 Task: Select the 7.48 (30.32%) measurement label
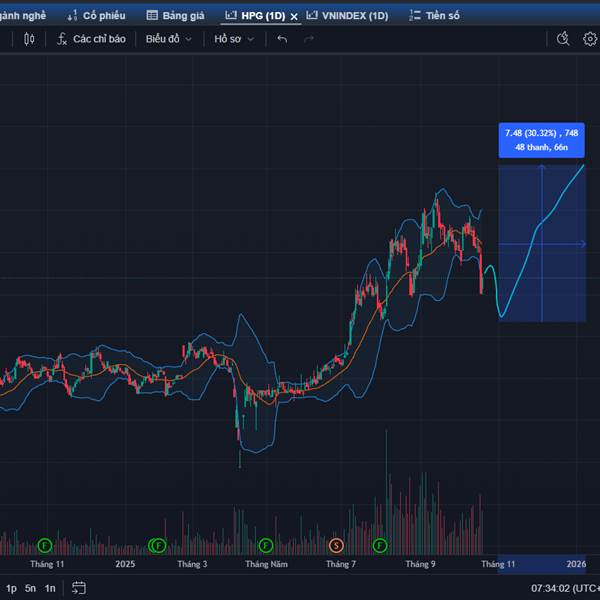(x=541, y=140)
